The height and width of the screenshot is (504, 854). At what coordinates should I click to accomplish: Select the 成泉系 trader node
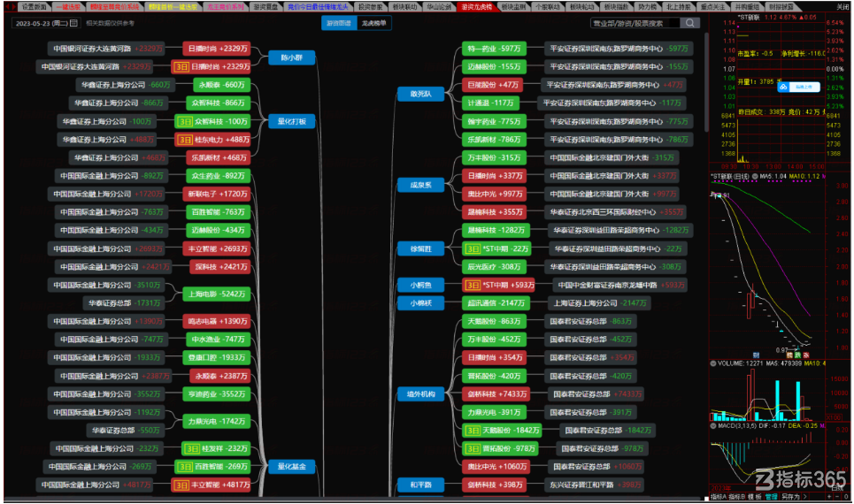click(x=420, y=185)
